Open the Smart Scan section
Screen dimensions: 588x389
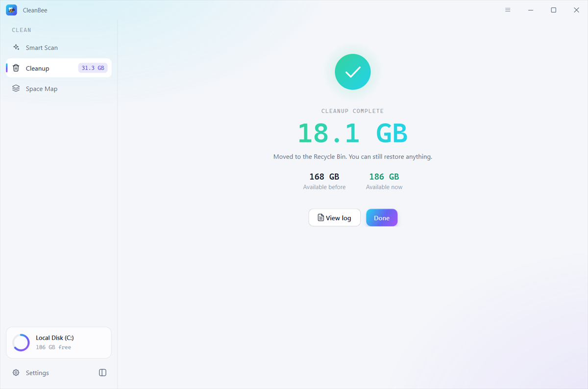click(59, 48)
